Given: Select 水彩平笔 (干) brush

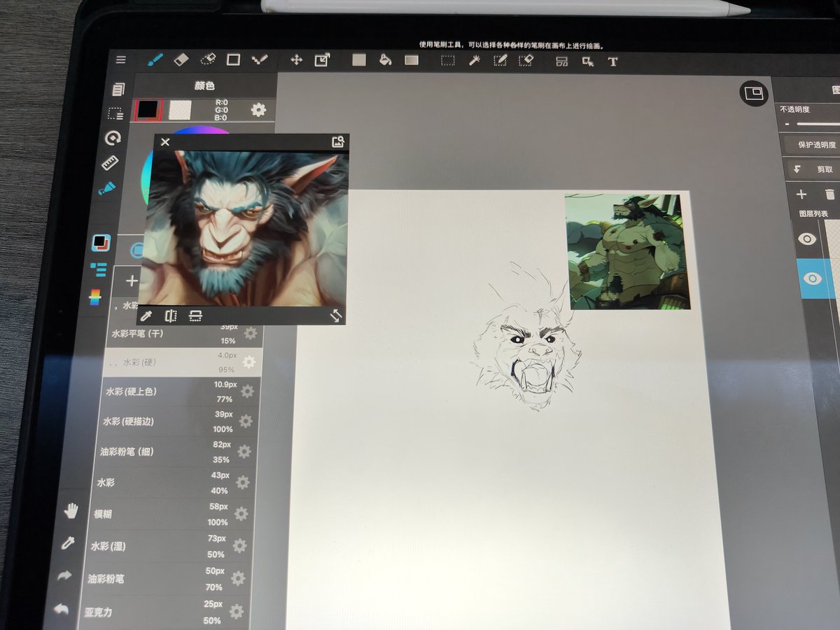Looking at the screenshot, I should (185, 335).
